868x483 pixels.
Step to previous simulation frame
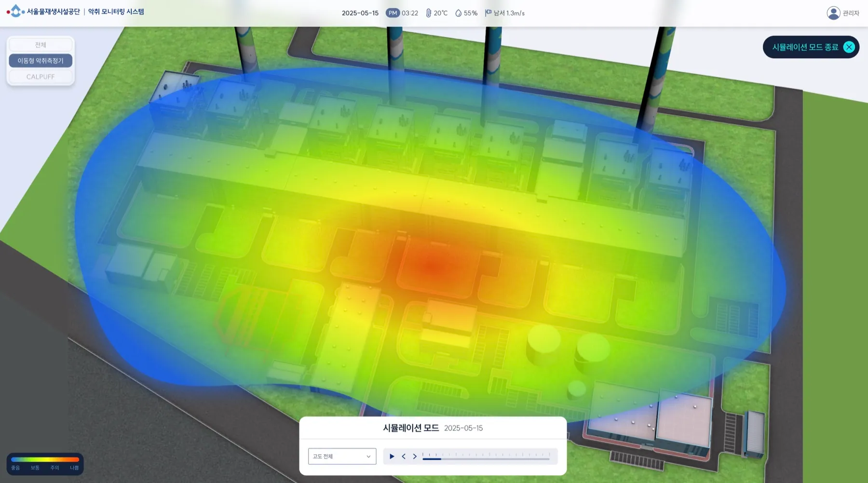pos(404,456)
